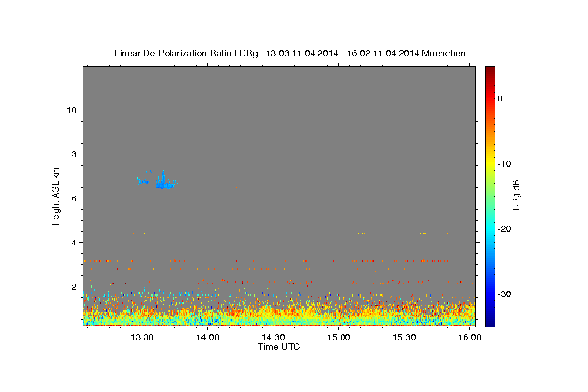This screenshot has width=588, height=392.
Task: Click the 0 dB colorbar tick label
Action: coord(500,98)
